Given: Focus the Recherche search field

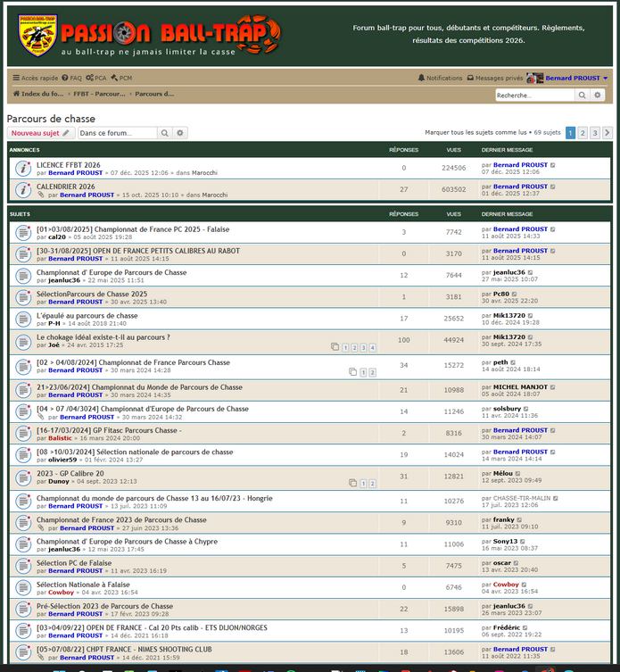Looking at the screenshot, I should (x=535, y=95).
